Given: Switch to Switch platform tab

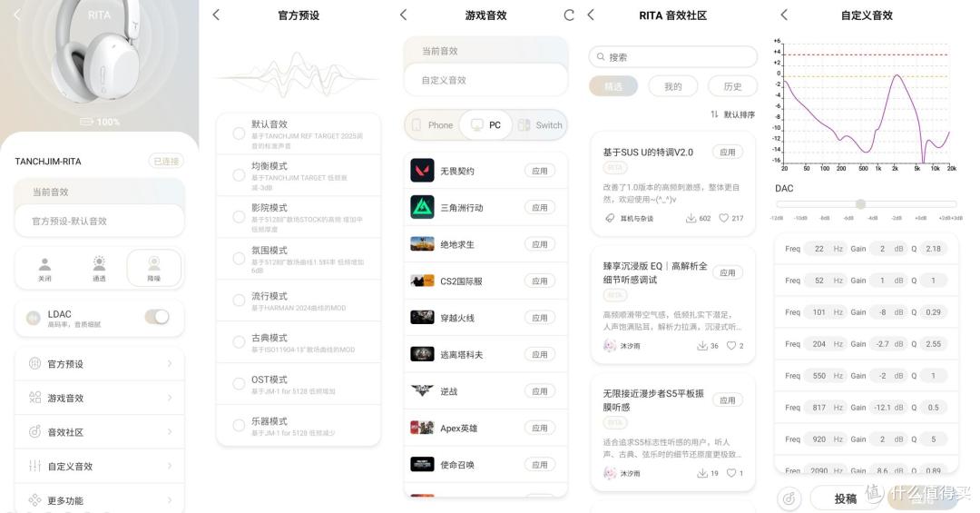Looking at the screenshot, I should point(541,125).
